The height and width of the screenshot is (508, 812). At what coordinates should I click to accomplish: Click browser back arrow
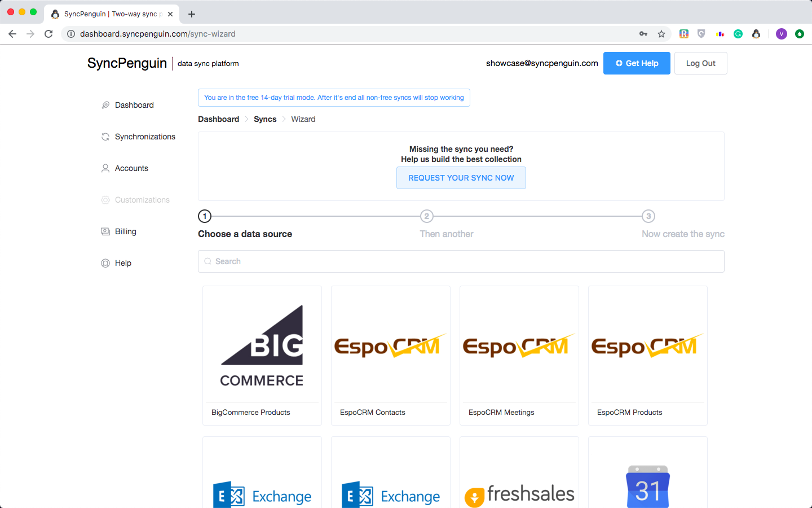(12, 34)
